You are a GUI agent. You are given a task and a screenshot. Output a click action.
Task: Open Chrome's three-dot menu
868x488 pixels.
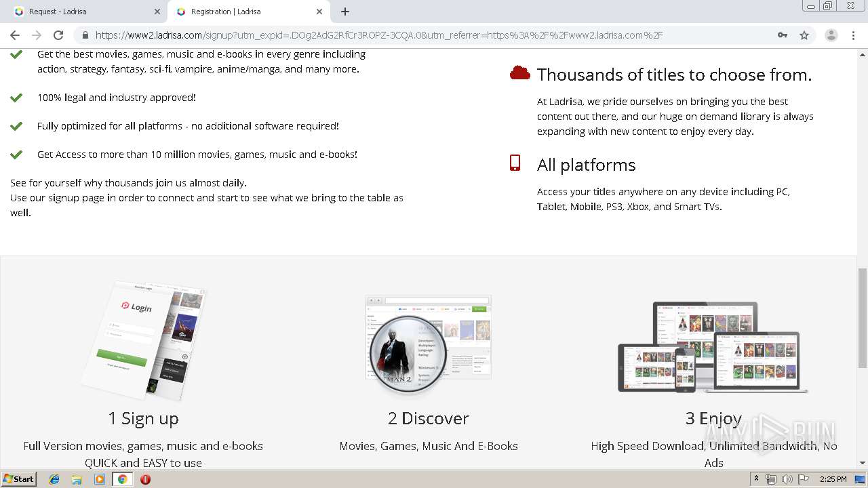pyautogui.click(x=854, y=35)
